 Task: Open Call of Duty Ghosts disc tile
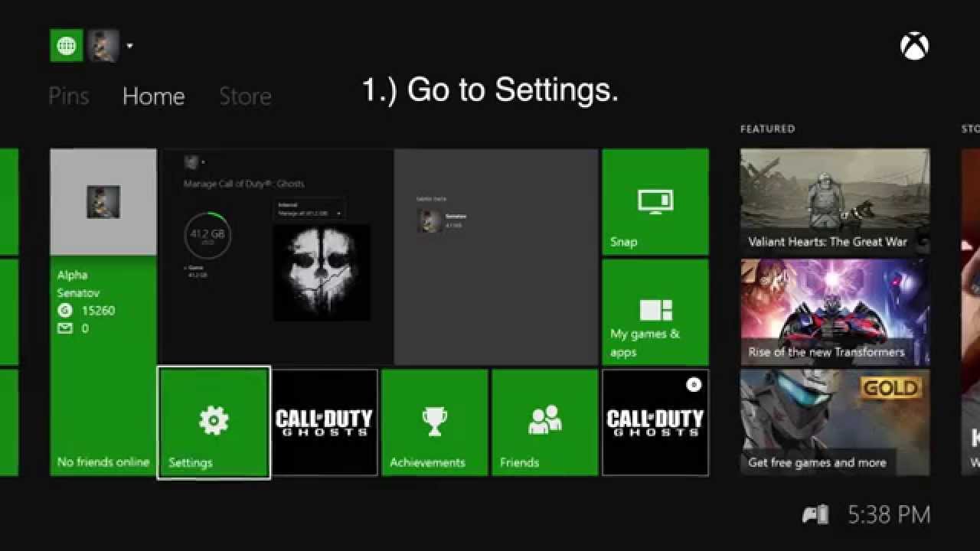pos(655,422)
